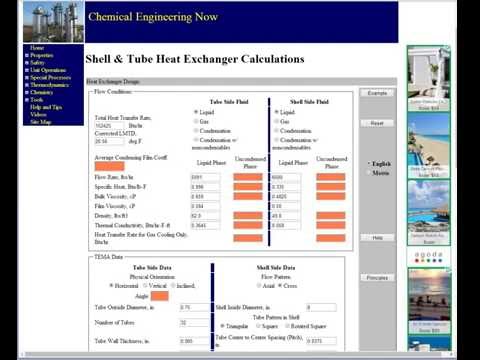Click the orange Angle field
480x360 pixels.
pos(159,296)
